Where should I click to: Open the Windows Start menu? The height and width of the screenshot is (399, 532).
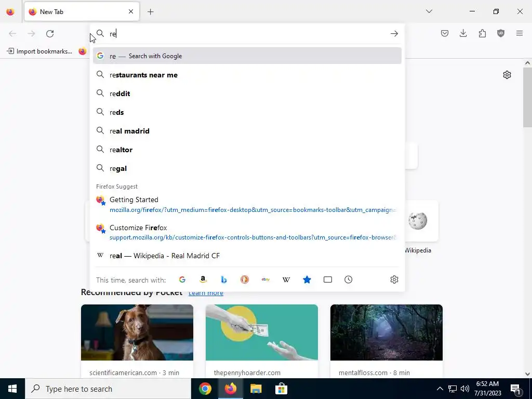[x=12, y=389]
